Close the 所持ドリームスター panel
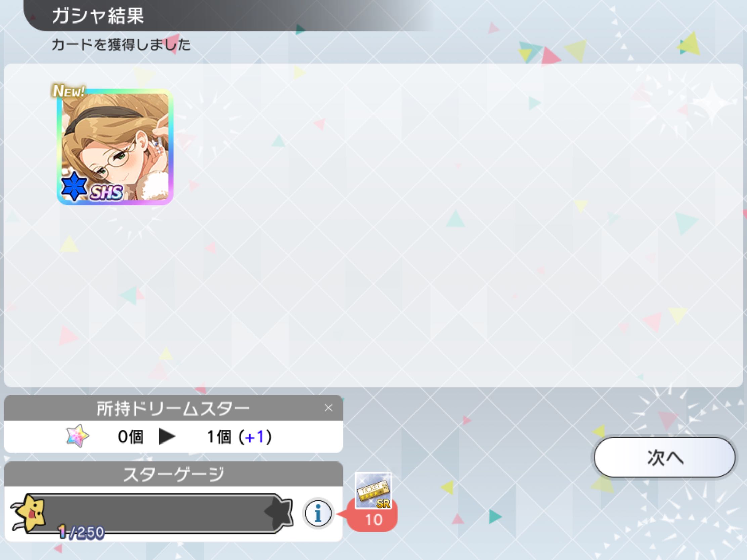The width and height of the screenshot is (747, 560). [x=328, y=408]
